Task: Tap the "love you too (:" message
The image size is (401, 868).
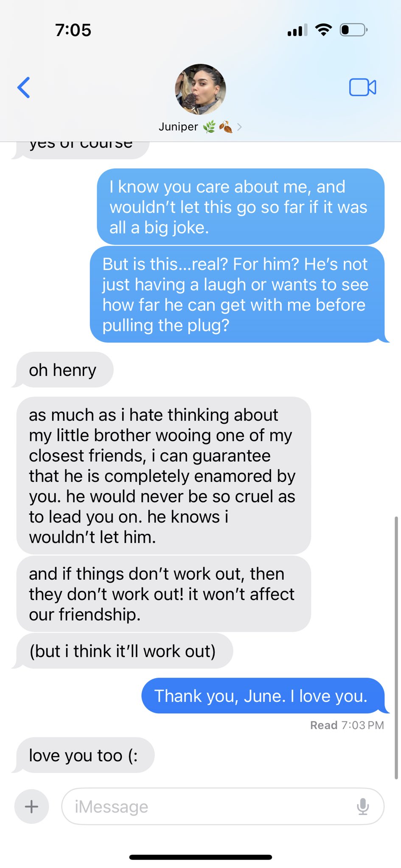Action: click(85, 755)
